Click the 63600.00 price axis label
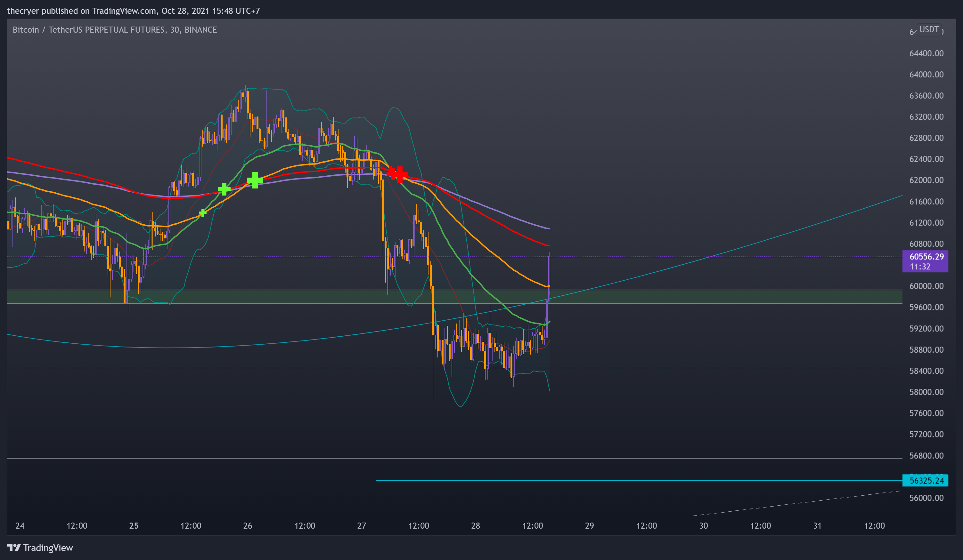Viewport: 963px width, 560px height. coord(926,96)
